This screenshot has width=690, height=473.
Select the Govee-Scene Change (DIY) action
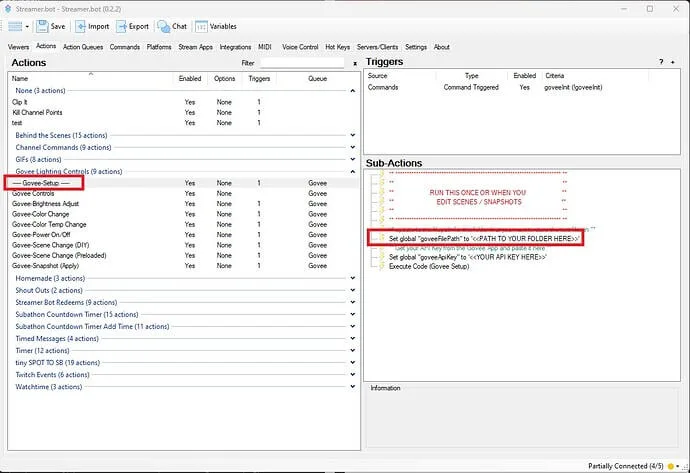[x=183, y=245]
